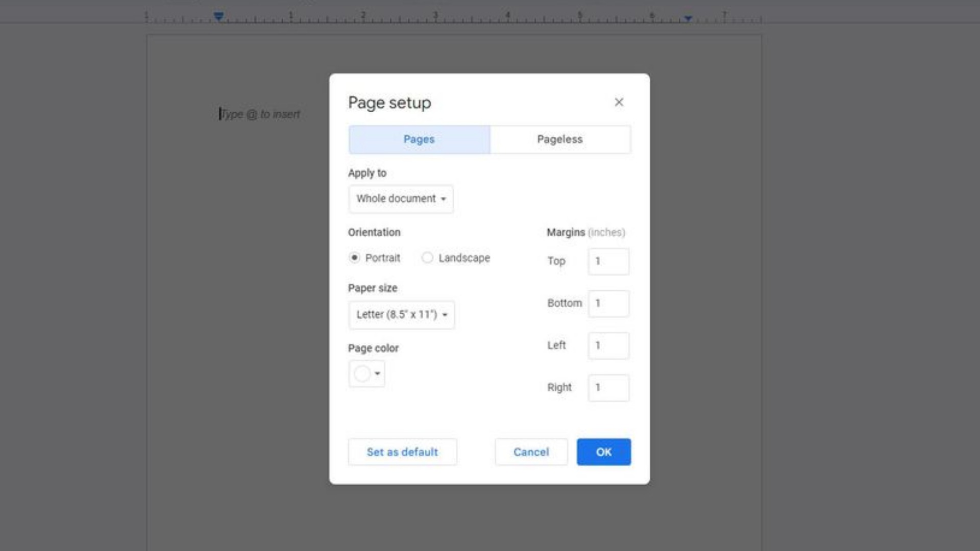Expand the Page color dropdown arrow
The width and height of the screenshot is (980, 551).
click(x=378, y=373)
